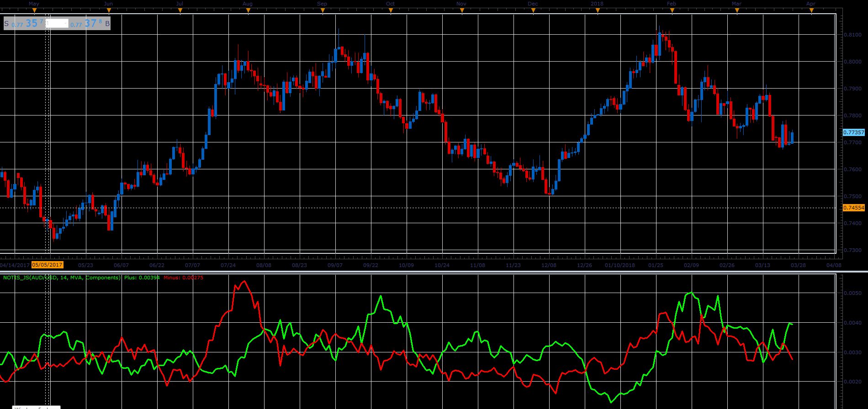The image size is (868, 409).
Task: Click the 0.8000 level on the price axis
Action: [852, 62]
